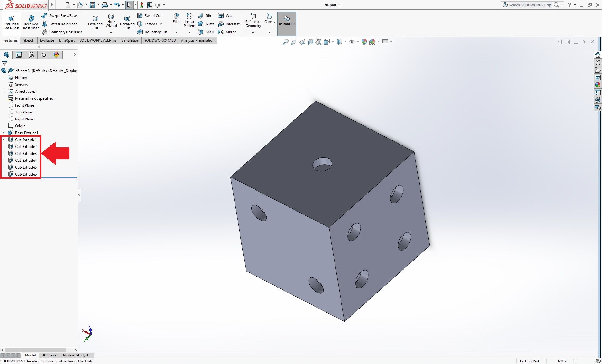
Task: Select Cut-Extrude4 in the feature tree
Action: point(25,160)
